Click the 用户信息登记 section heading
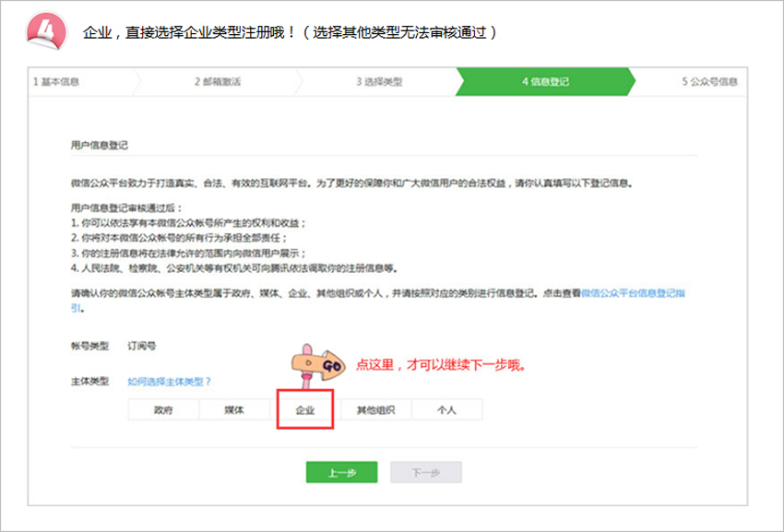Viewport: 784px width, 532px height. pyautogui.click(x=99, y=146)
